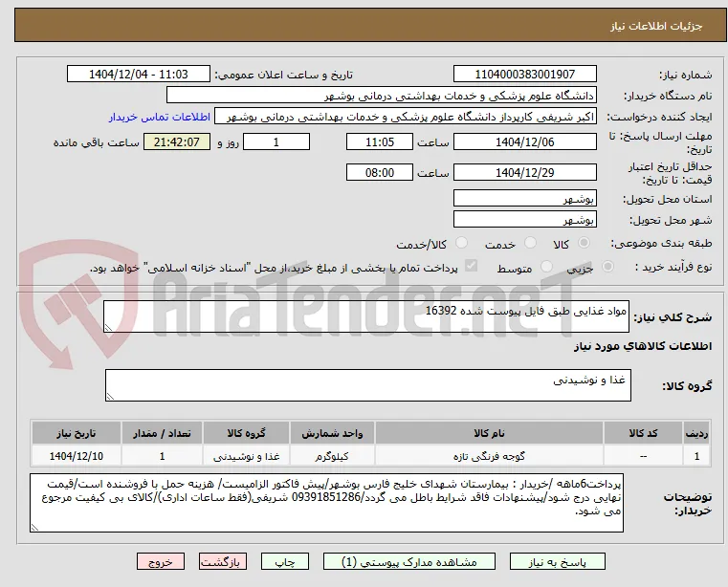Click the response deadline date 1404/12/06 field
Viewport: 728px width, 587px height.
click(525, 142)
